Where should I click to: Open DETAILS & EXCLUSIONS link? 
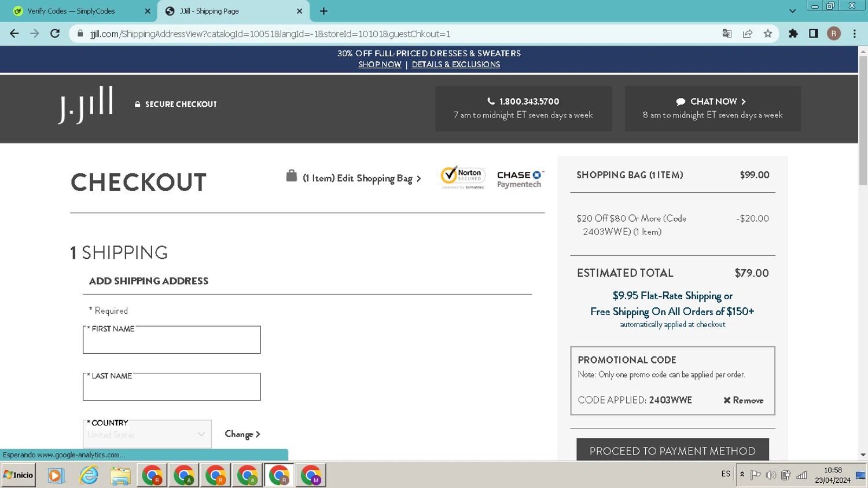point(456,64)
